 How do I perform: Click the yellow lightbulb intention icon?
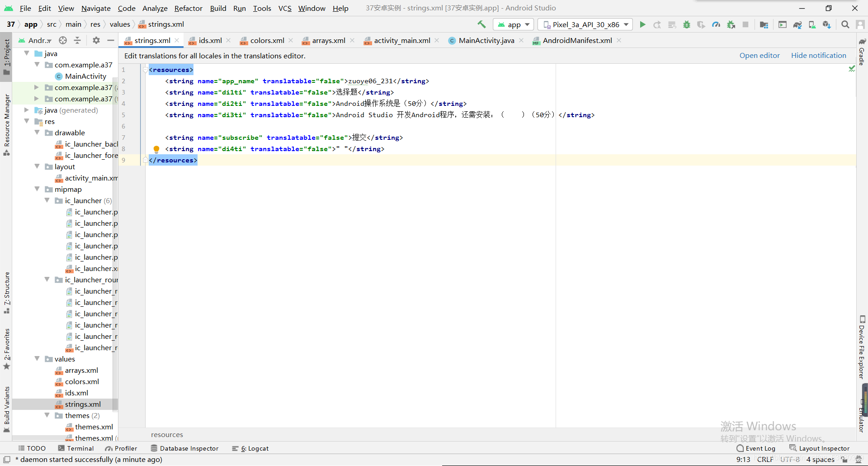[156, 149]
